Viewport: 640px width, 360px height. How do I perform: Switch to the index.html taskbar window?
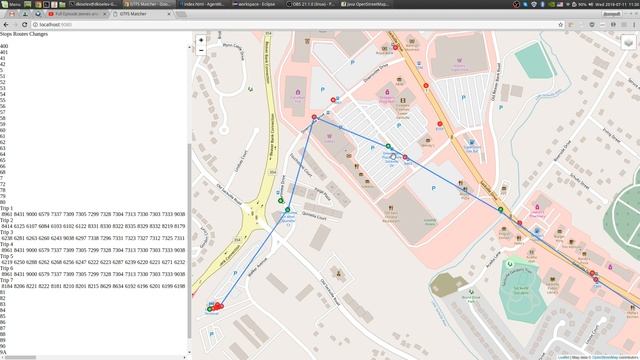[202, 4]
